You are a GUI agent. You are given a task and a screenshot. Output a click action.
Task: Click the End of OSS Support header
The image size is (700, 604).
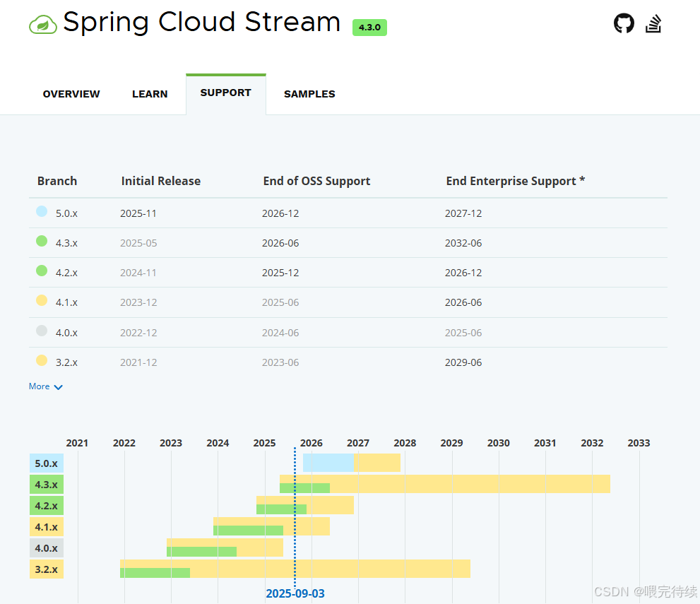click(x=316, y=181)
